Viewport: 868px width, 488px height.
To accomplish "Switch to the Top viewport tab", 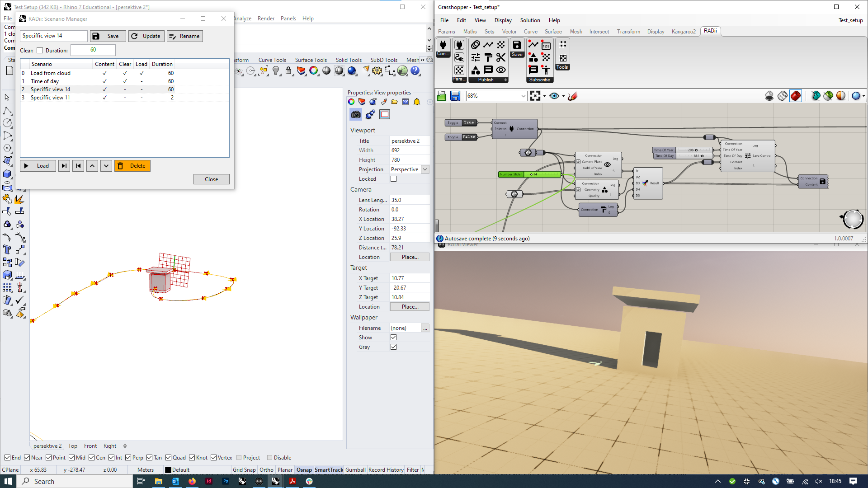I will click(x=73, y=446).
